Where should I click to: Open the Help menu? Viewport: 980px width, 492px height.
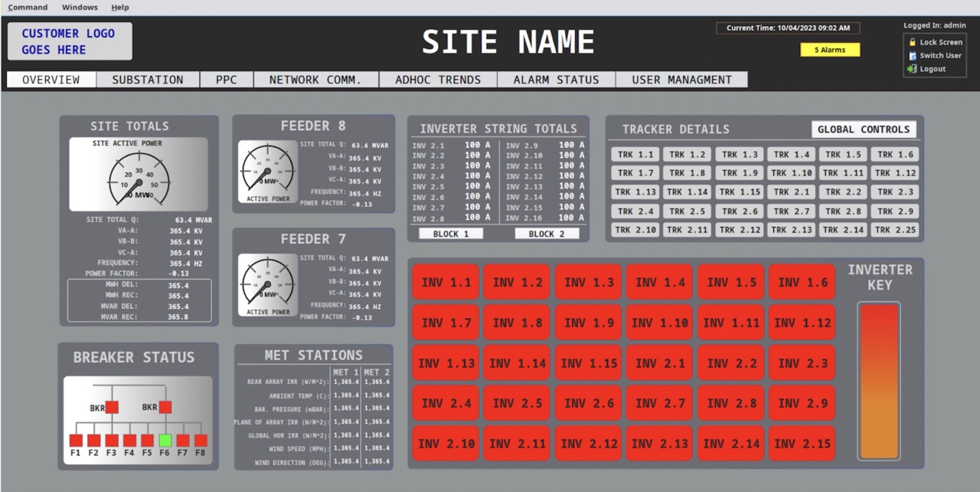pos(120,8)
